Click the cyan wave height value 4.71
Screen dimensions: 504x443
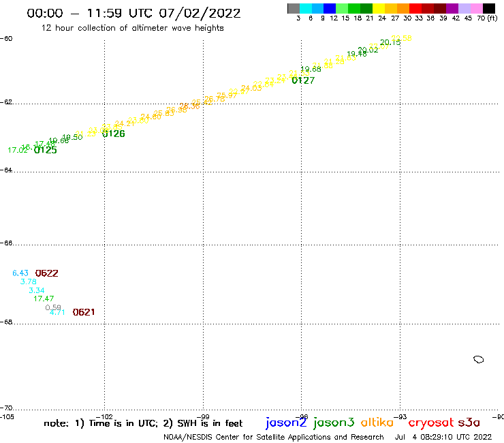(57, 312)
